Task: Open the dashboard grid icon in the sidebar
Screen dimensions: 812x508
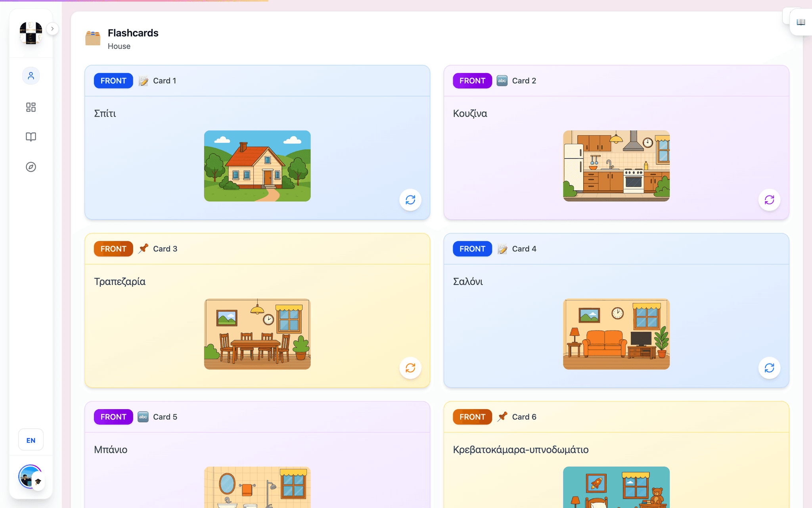Action: point(31,107)
